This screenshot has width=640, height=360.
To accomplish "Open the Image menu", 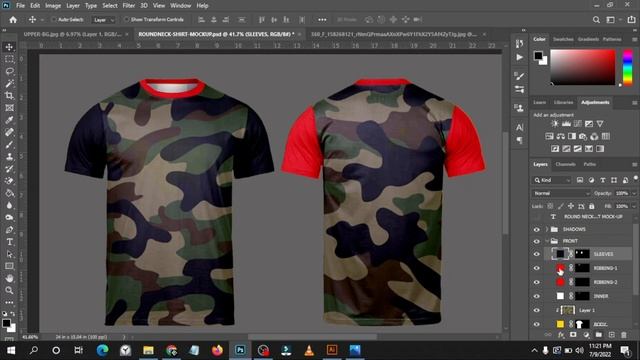I will 53,6.
